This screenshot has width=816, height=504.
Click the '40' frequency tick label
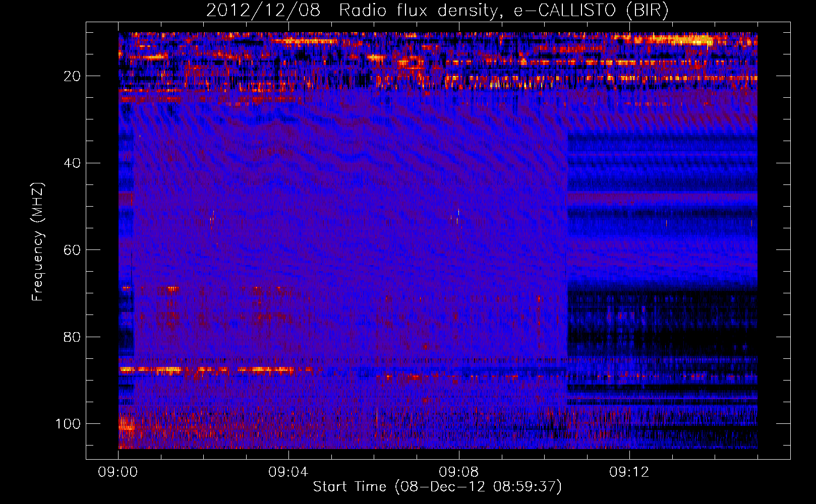[x=72, y=163]
